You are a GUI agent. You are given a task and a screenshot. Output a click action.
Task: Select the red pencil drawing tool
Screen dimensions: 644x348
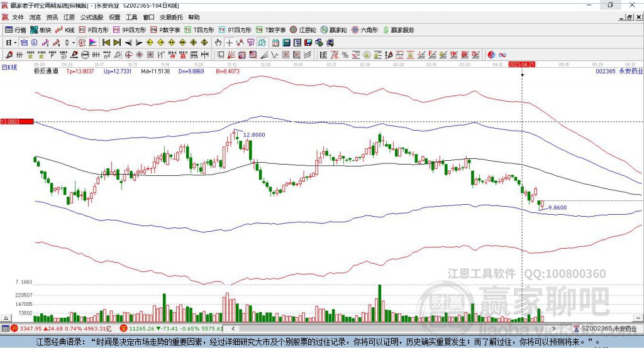9,55
